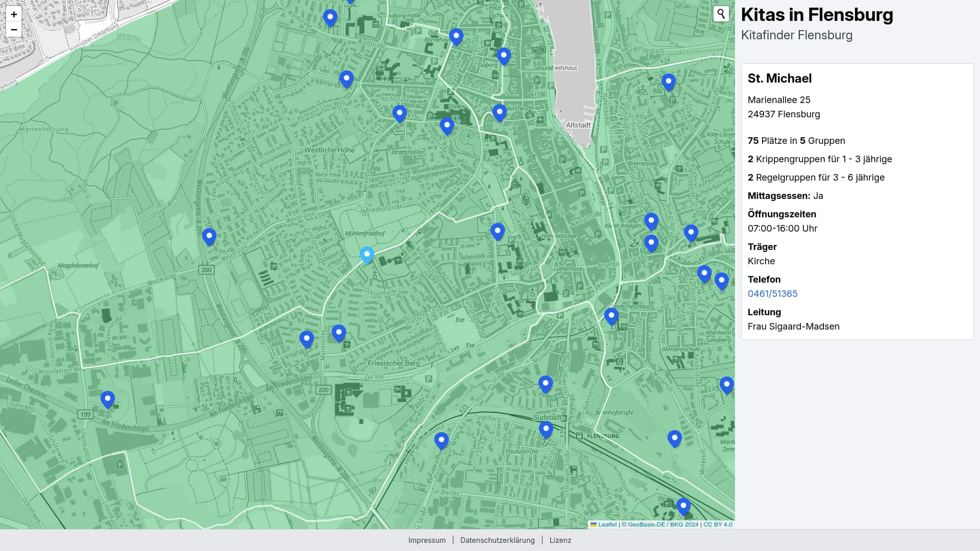Open the Impressum page
Image resolution: width=980 pixels, height=551 pixels.
[x=427, y=540]
